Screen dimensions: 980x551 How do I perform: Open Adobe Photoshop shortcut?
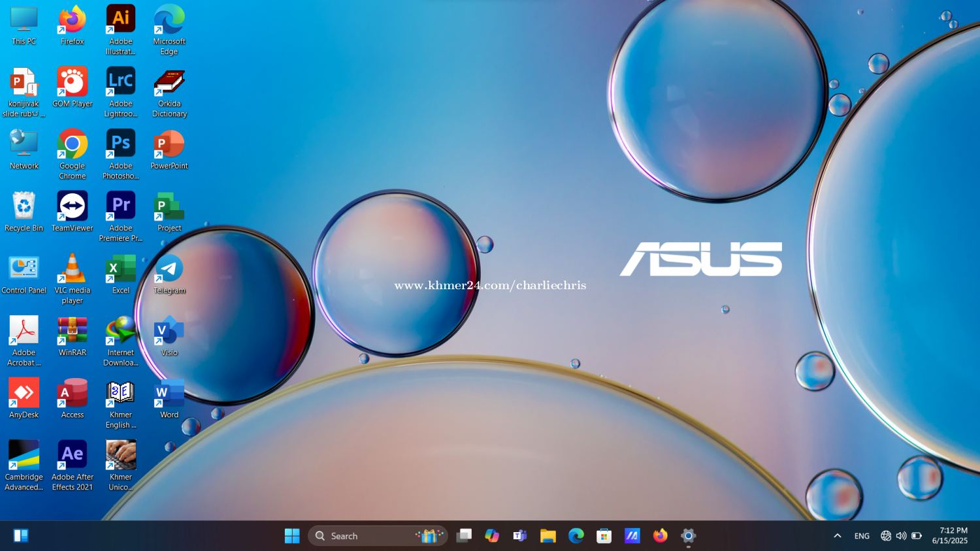(x=121, y=155)
